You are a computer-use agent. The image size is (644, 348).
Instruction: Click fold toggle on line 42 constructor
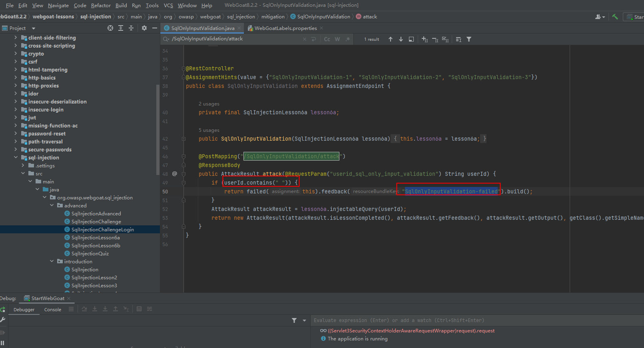[183, 139]
